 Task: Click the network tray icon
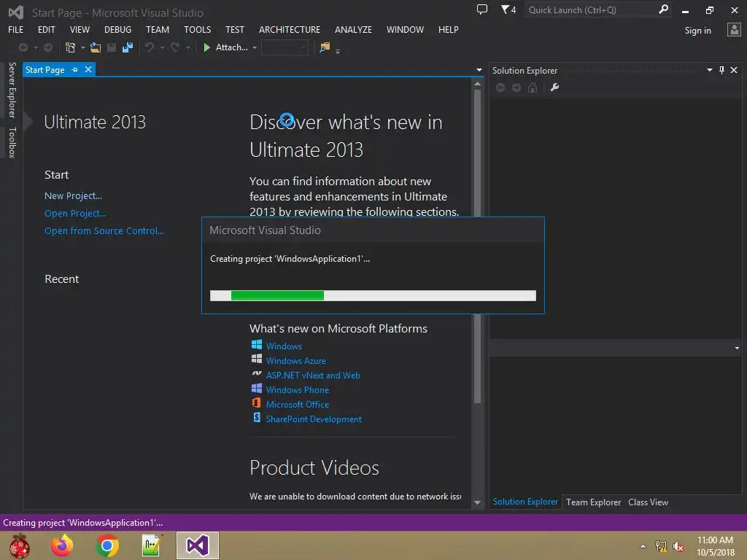click(661, 546)
